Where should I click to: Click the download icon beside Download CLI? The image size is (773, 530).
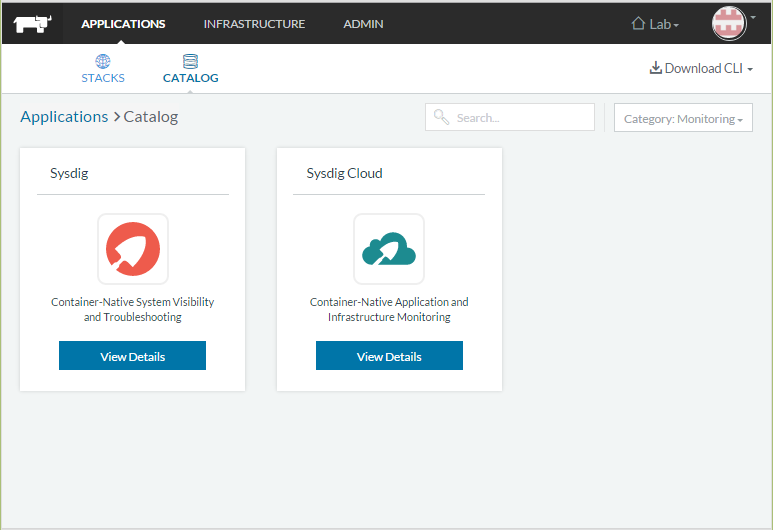pyautogui.click(x=656, y=68)
